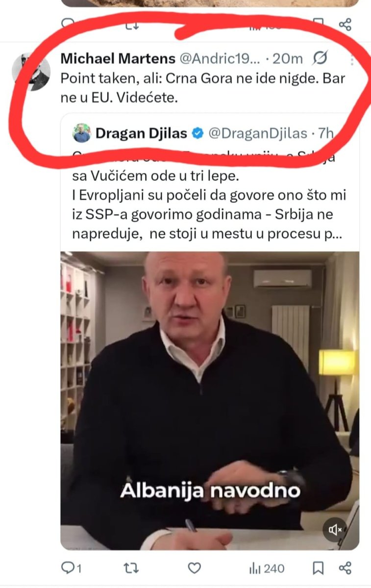
Task: Open view analytics showing 240
Action: (x=267, y=568)
